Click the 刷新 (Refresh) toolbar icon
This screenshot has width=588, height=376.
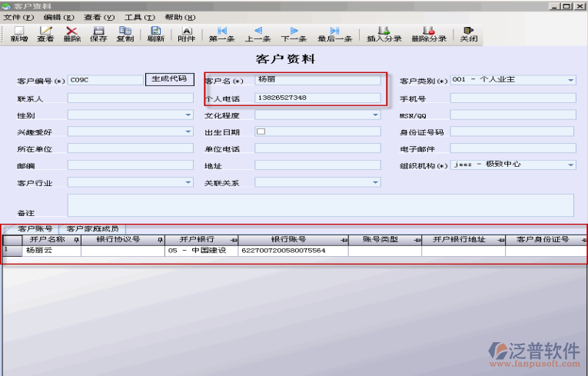pos(155,34)
